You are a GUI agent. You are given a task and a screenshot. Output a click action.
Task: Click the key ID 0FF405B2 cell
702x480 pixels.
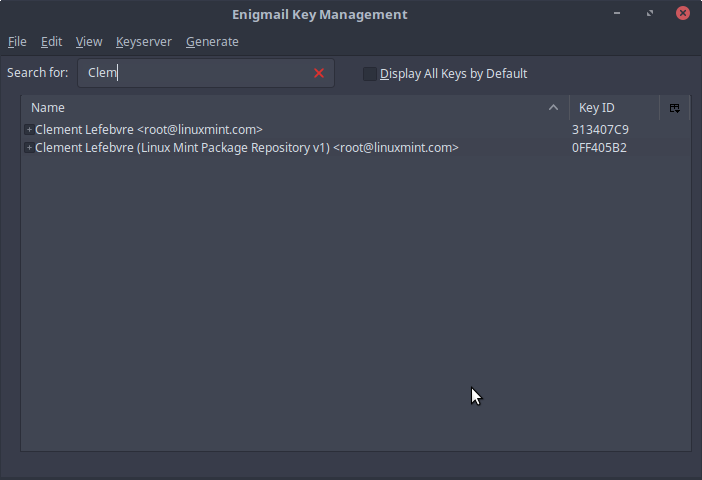(600, 148)
